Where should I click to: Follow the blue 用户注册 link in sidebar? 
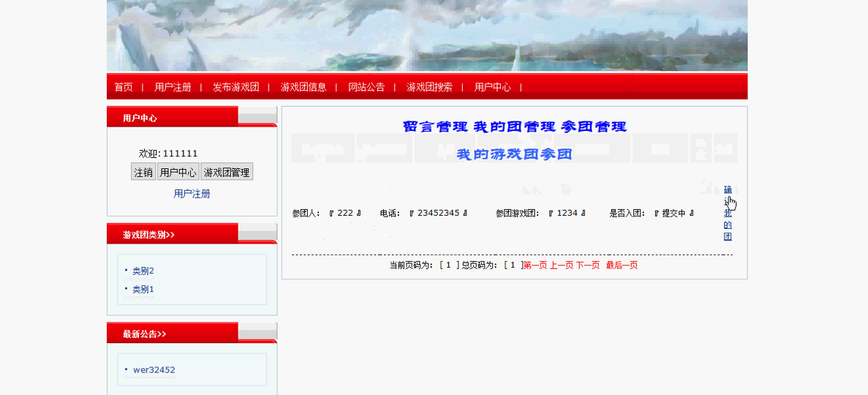tap(192, 193)
